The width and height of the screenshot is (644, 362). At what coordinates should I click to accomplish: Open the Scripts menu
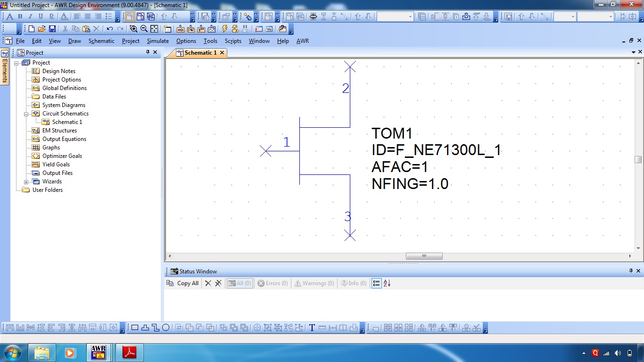click(233, 41)
